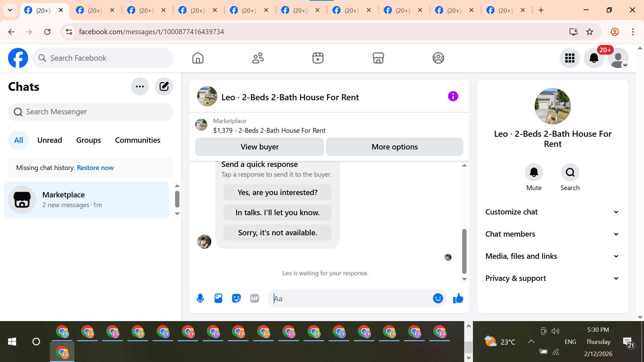This screenshot has height=362, width=644.
Task: Select the Communities chats filter tab
Action: click(138, 140)
